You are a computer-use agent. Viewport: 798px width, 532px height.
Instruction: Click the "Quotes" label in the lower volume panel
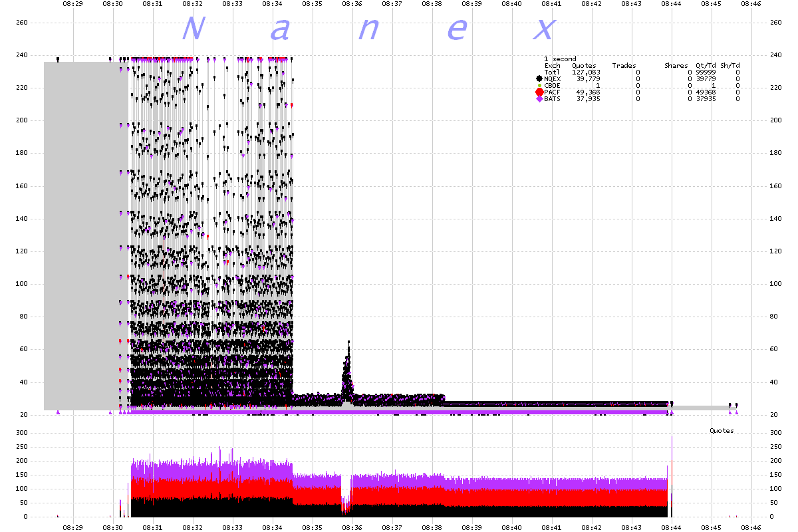(722, 431)
